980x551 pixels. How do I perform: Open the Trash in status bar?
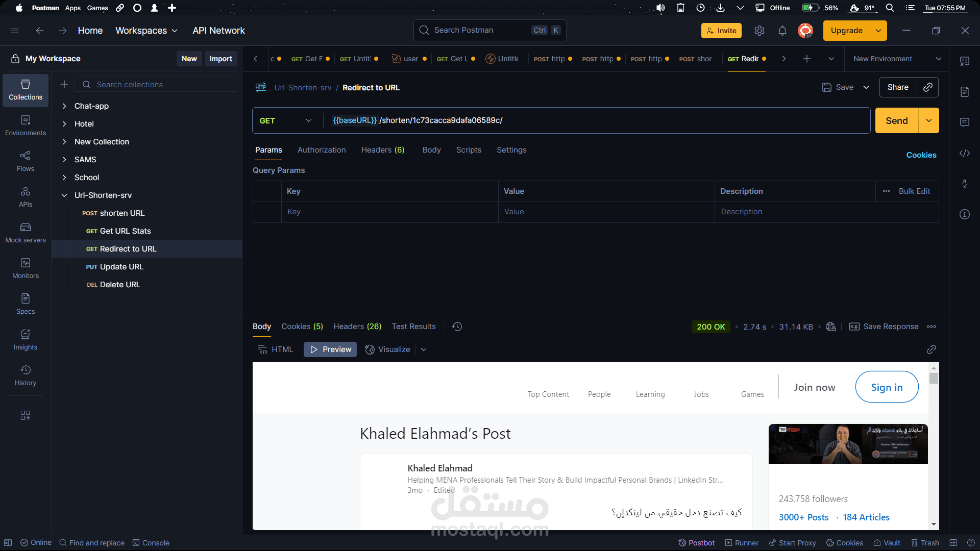(x=925, y=543)
